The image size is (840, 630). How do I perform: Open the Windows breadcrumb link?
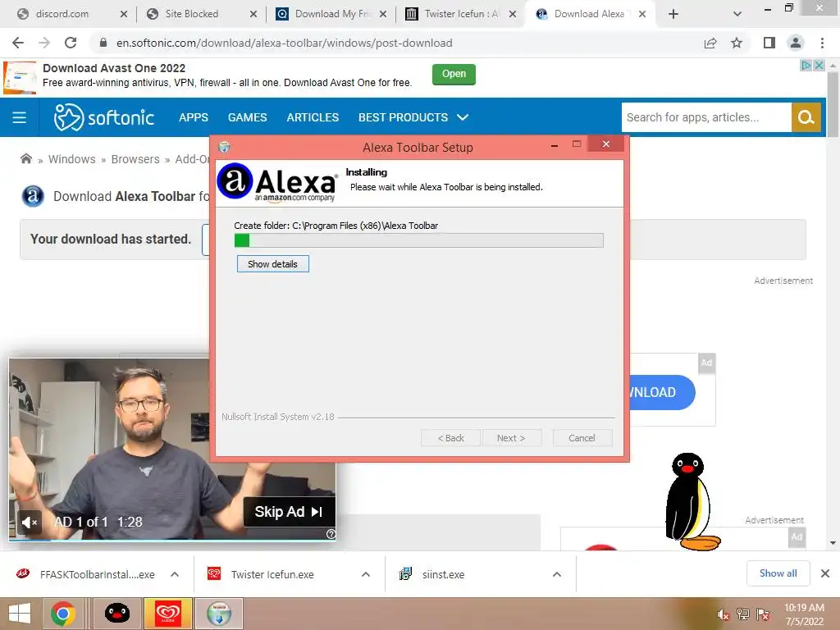(x=72, y=159)
